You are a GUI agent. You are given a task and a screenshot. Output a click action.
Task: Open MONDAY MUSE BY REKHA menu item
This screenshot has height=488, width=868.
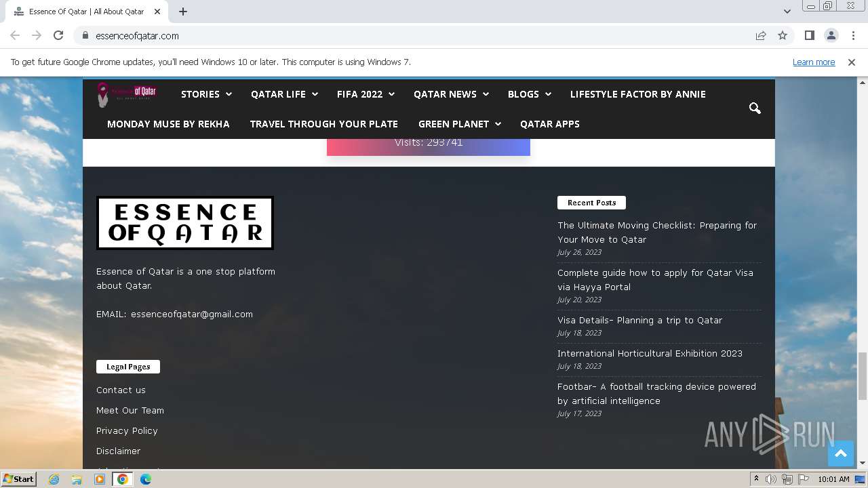(168, 124)
